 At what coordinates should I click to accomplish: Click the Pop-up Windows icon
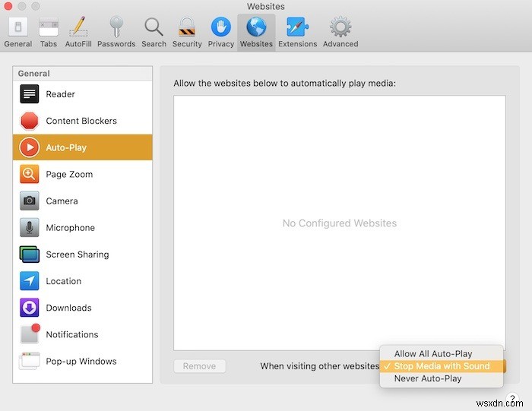(x=29, y=361)
